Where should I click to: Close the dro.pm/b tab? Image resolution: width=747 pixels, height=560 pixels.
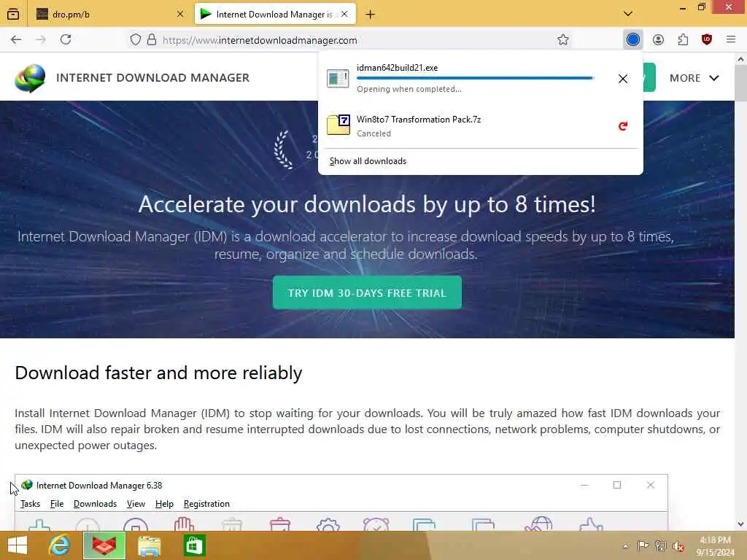(x=180, y=15)
